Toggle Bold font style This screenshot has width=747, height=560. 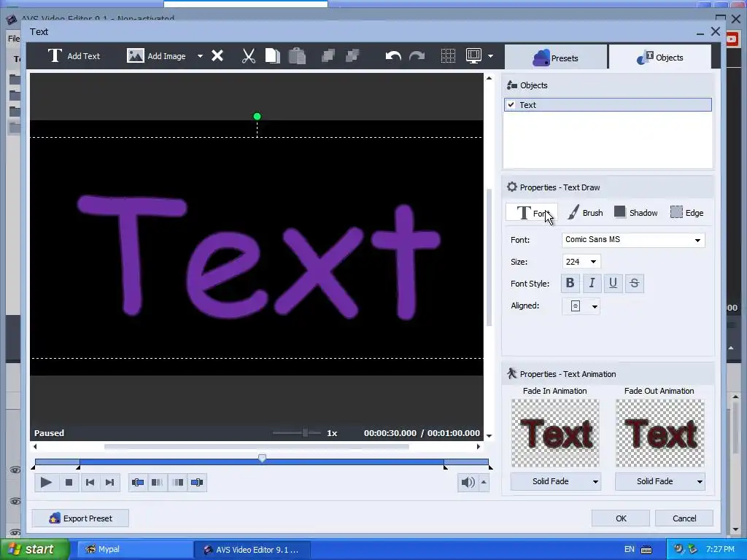tap(570, 284)
